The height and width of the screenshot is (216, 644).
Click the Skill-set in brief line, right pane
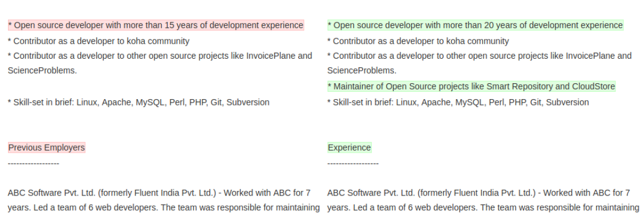coord(458,102)
